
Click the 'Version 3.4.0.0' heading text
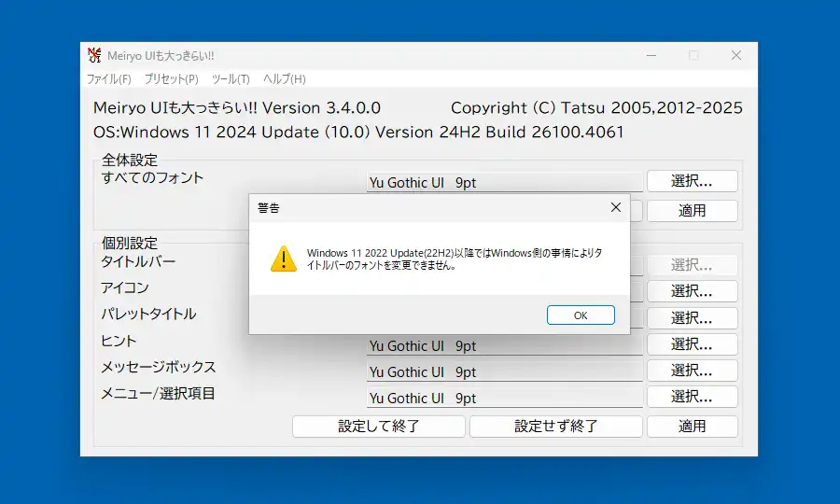(321, 107)
